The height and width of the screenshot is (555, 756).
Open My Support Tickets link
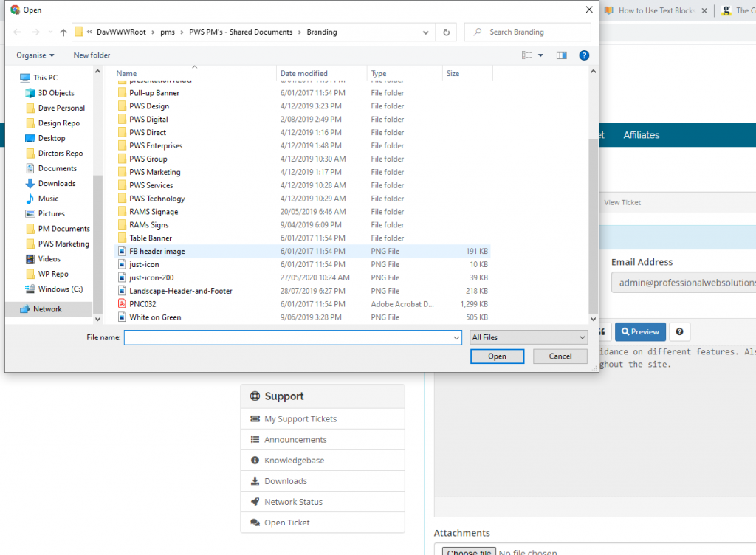pos(300,419)
